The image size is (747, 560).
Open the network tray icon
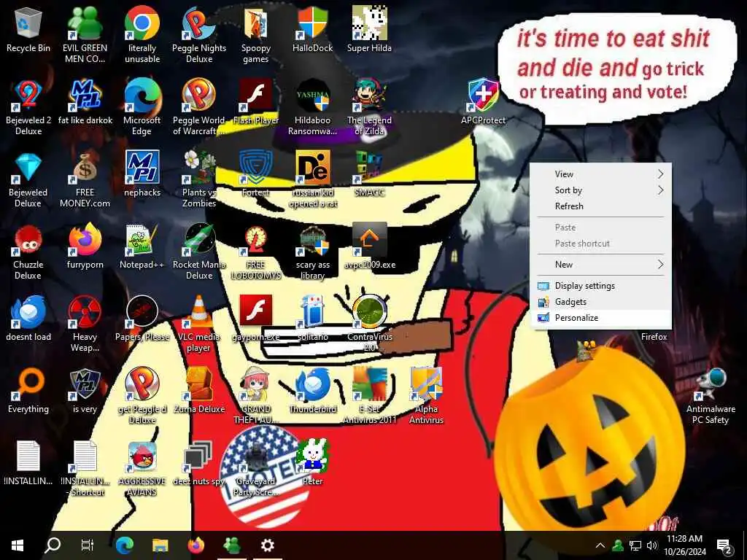coord(635,545)
